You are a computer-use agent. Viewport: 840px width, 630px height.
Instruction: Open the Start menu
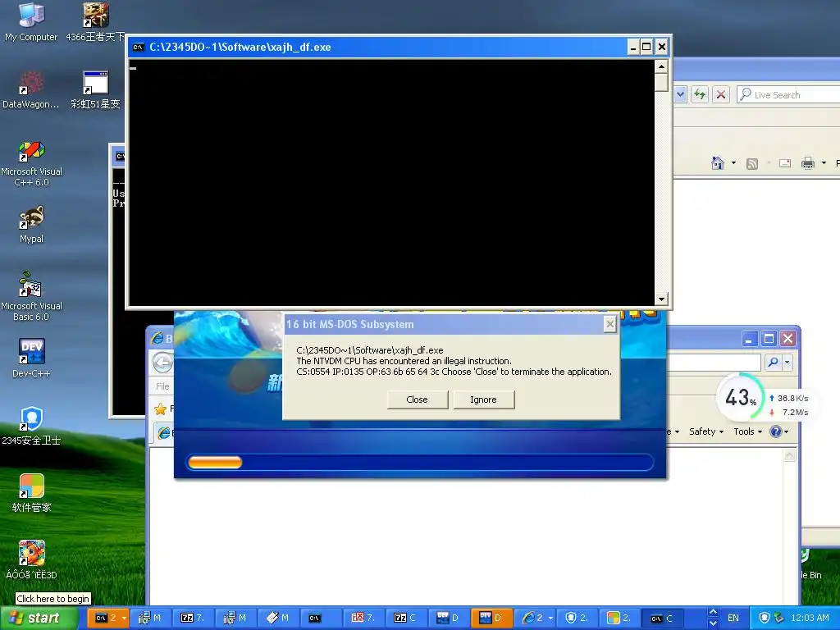39,619
